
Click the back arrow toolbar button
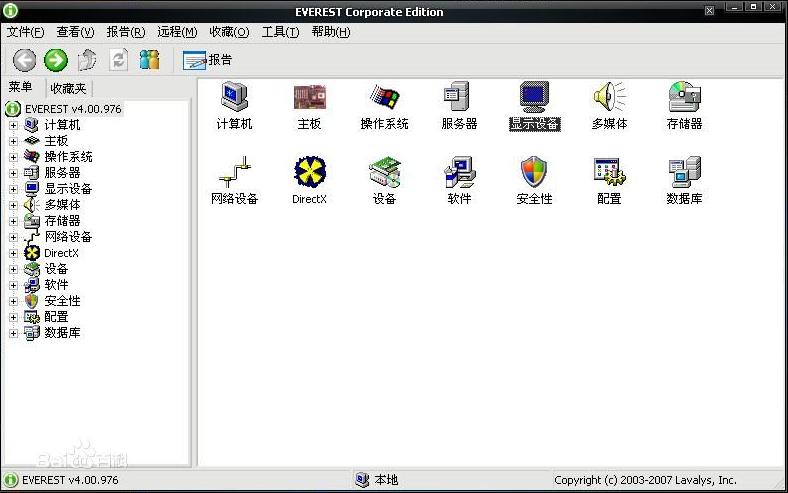click(24, 60)
